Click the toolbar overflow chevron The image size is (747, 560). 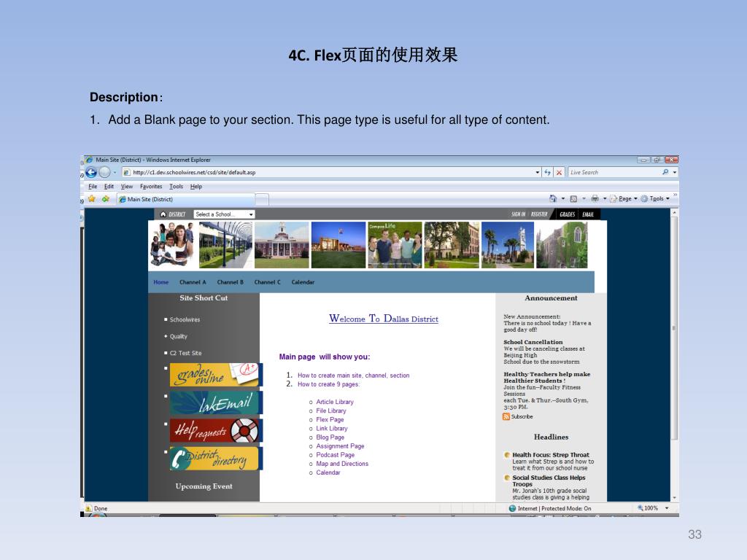pos(675,195)
